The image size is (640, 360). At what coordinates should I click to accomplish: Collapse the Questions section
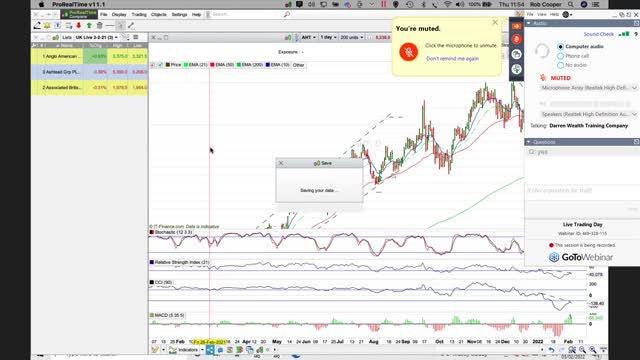(529, 142)
